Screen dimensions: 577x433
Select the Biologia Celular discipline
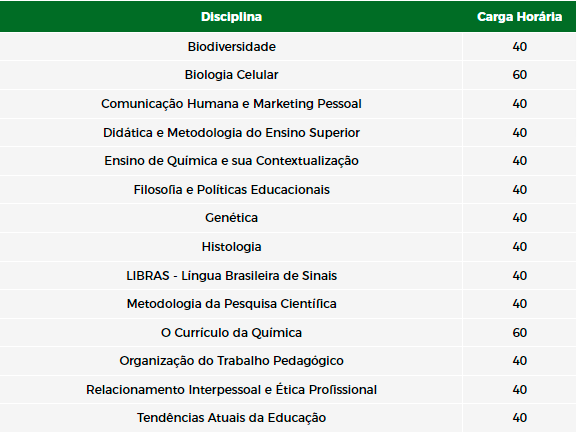[231, 75]
